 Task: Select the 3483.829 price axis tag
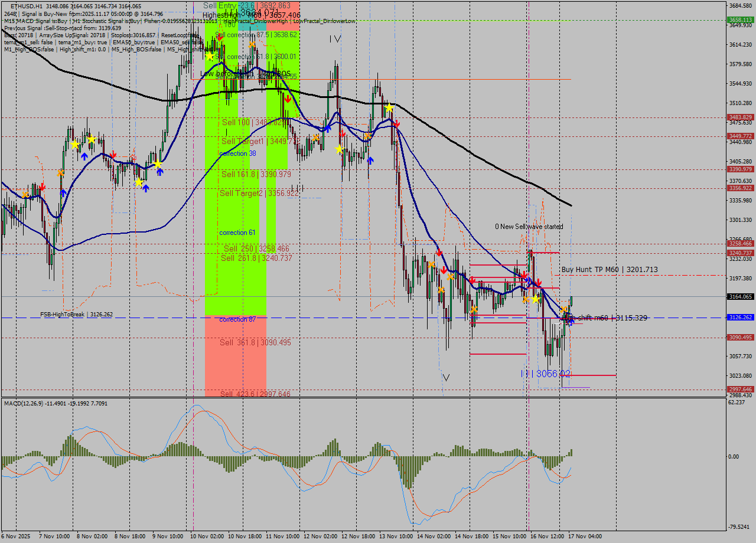(x=740, y=117)
